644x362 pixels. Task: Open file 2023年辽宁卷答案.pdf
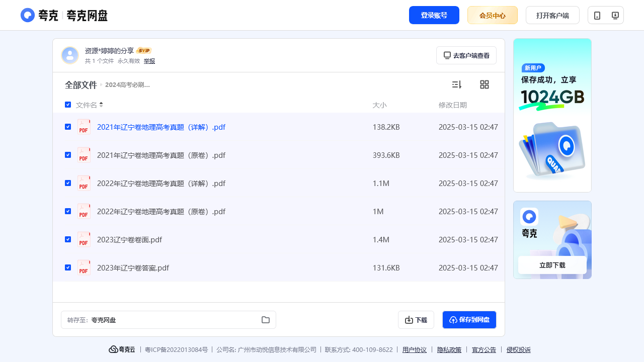(x=133, y=268)
